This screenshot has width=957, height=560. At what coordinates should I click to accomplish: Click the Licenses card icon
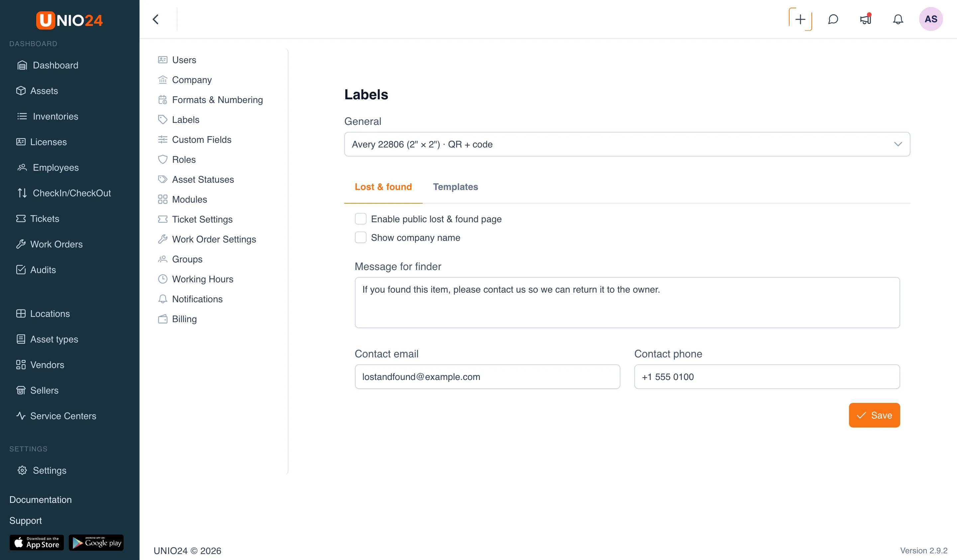(x=21, y=141)
